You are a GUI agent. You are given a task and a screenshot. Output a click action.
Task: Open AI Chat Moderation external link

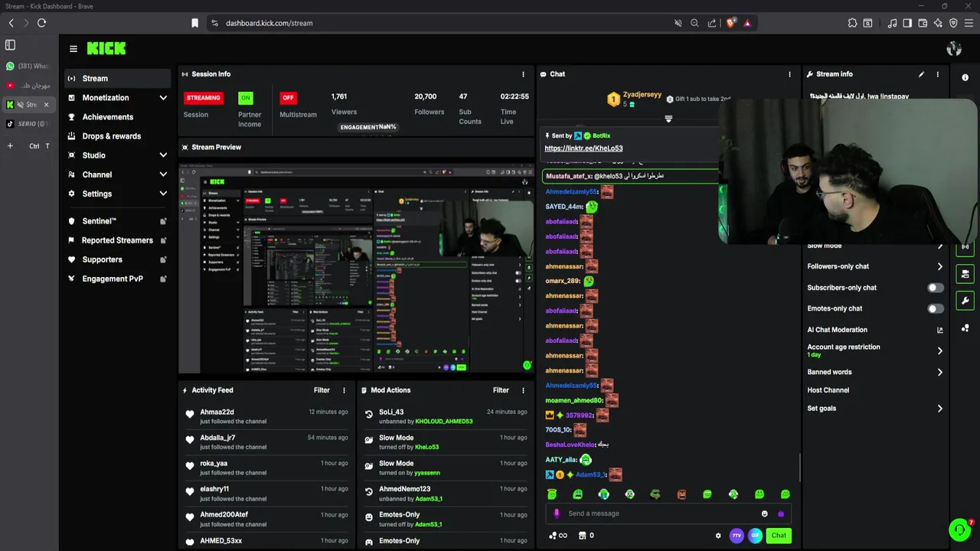coord(939,330)
